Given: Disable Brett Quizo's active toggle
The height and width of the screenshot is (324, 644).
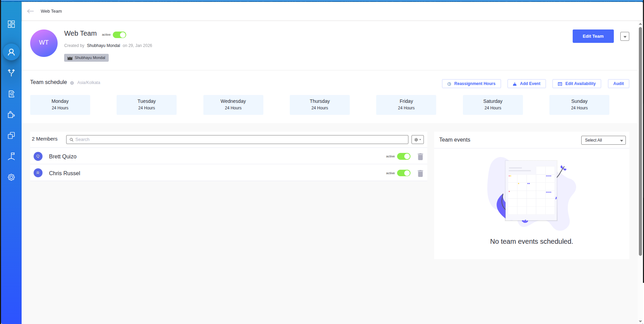Looking at the screenshot, I should coord(404,156).
